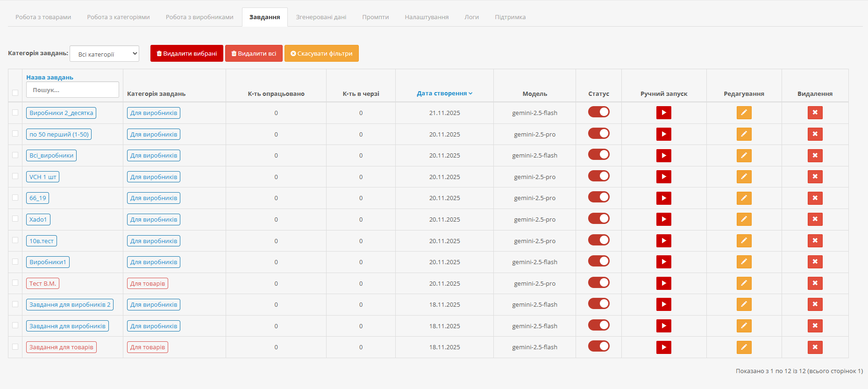Toggle status switch for по 50 перший (1-50)
Viewport: 868px width, 389px height.
[598, 134]
